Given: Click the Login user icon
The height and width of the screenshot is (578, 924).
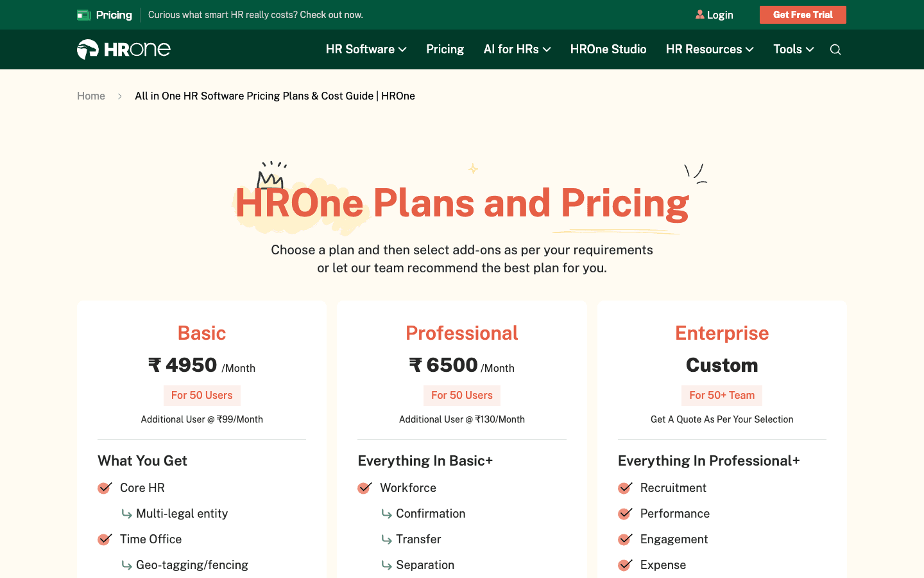Looking at the screenshot, I should 700,14.
